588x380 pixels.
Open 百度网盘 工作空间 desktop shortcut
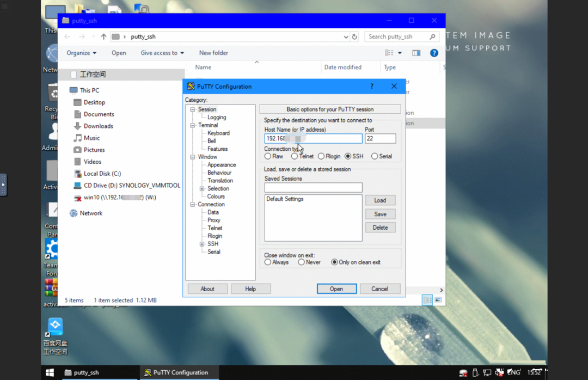coord(55,336)
